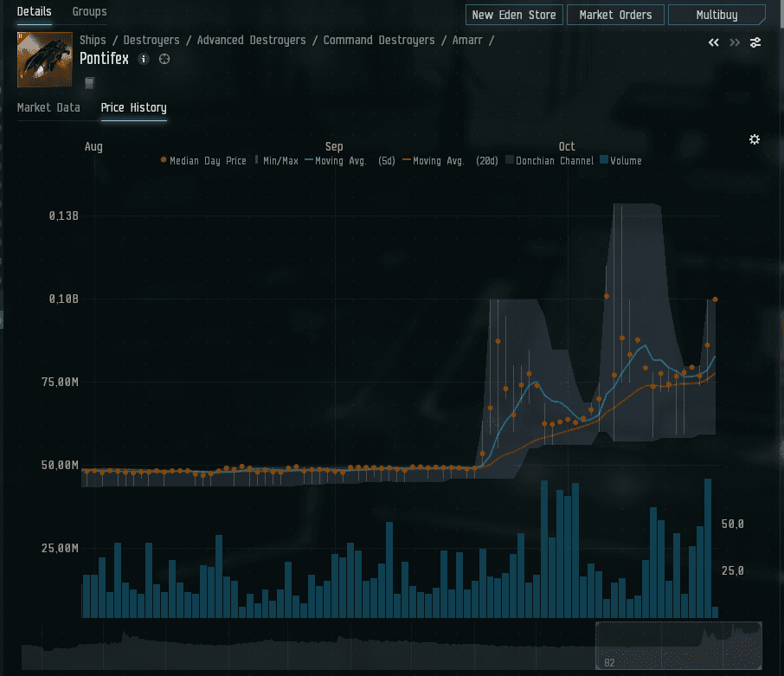784x676 pixels.
Task: Open the price history graph settings gear
Action: click(755, 139)
